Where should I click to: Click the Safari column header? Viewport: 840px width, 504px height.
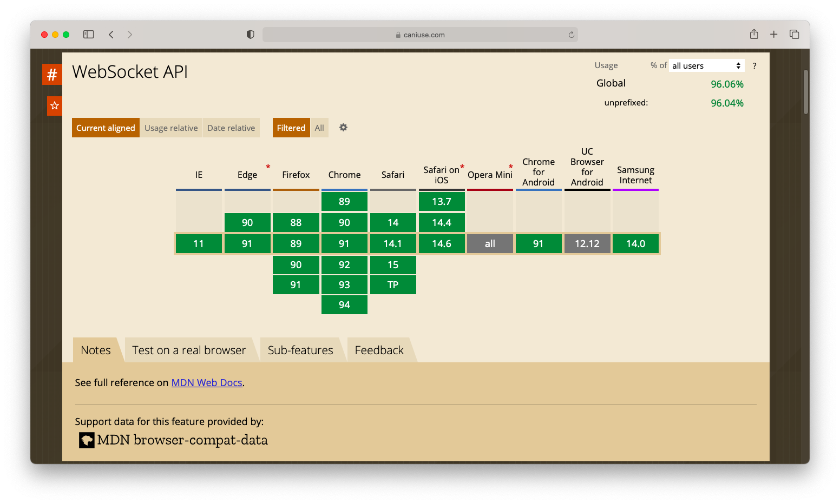(x=393, y=175)
